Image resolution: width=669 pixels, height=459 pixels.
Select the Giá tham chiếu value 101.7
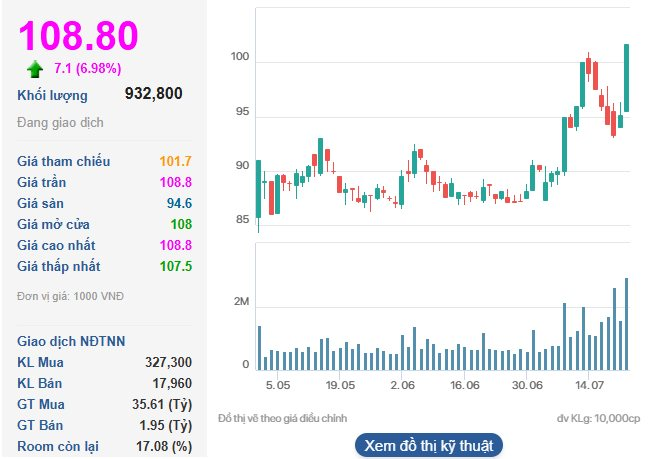click(x=175, y=161)
